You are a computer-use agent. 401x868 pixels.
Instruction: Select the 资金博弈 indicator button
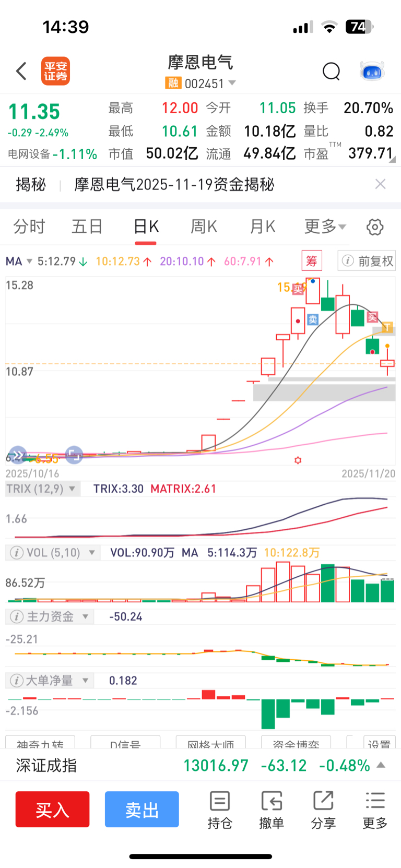tap(296, 743)
